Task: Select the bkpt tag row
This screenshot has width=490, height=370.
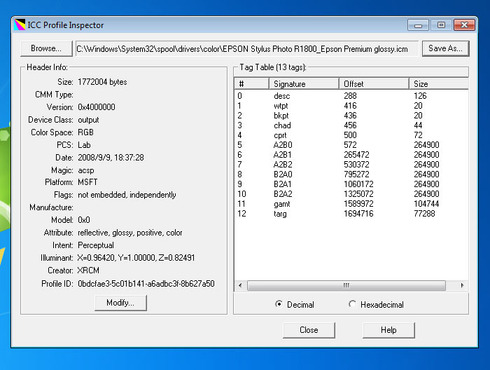Action: [x=351, y=116]
